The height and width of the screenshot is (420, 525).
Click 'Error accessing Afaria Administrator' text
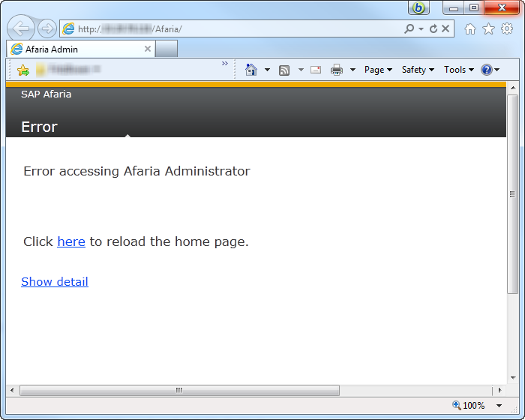(x=136, y=171)
